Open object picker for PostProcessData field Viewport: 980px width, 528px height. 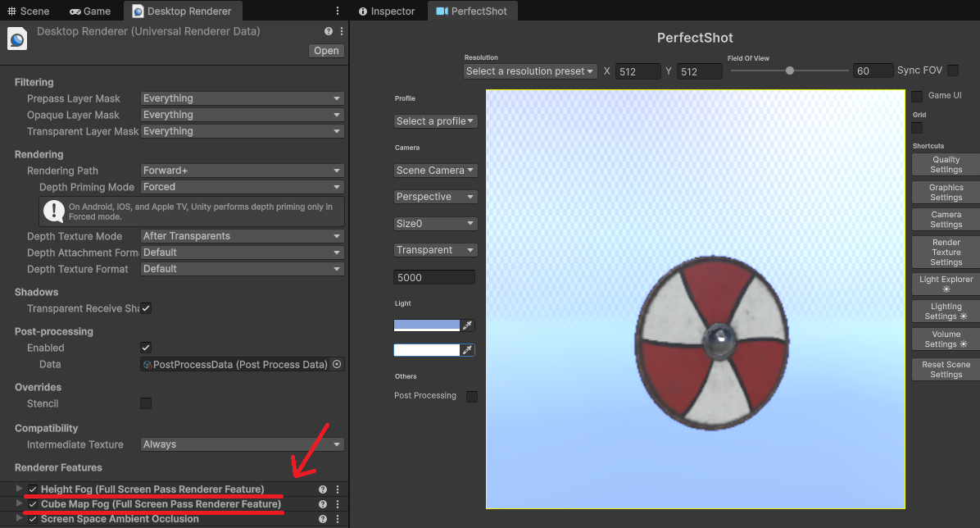(337, 364)
